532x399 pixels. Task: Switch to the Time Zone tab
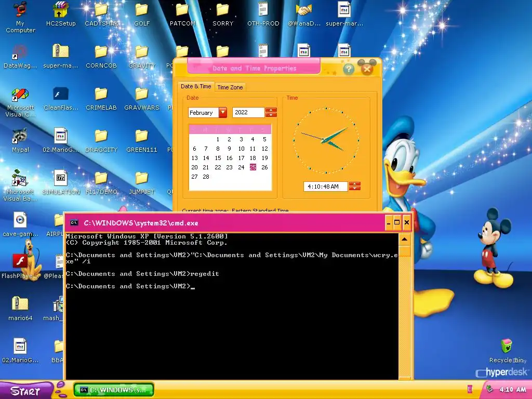[x=230, y=87]
